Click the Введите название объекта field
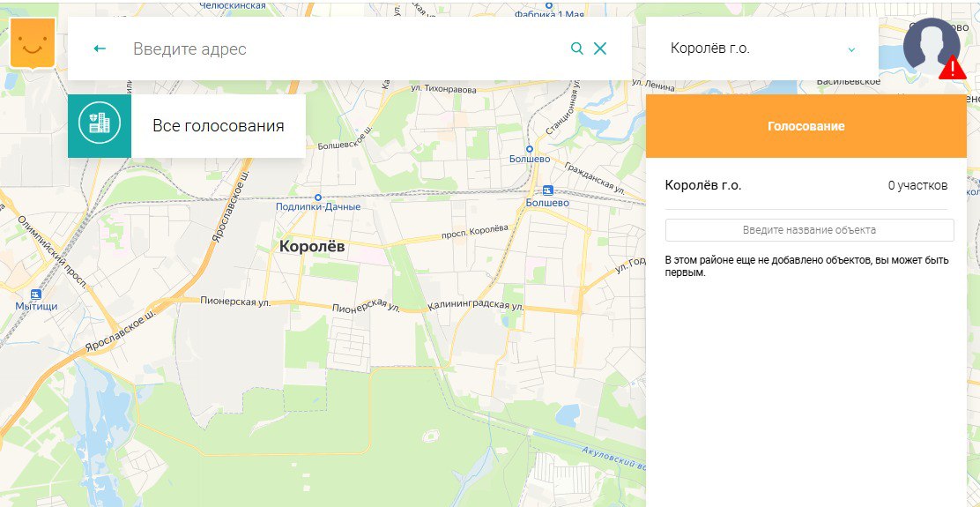This screenshot has width=980, height=507. pyautogui.click(x=809, y=230)
